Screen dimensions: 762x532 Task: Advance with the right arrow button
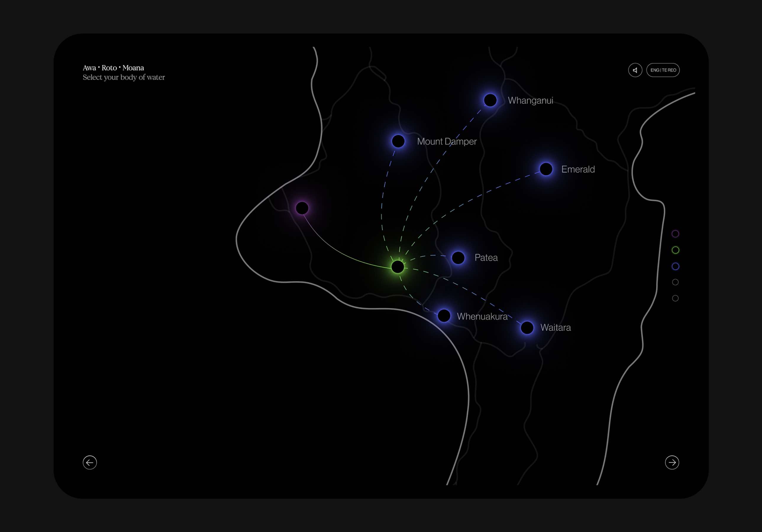tap(672, 462)
